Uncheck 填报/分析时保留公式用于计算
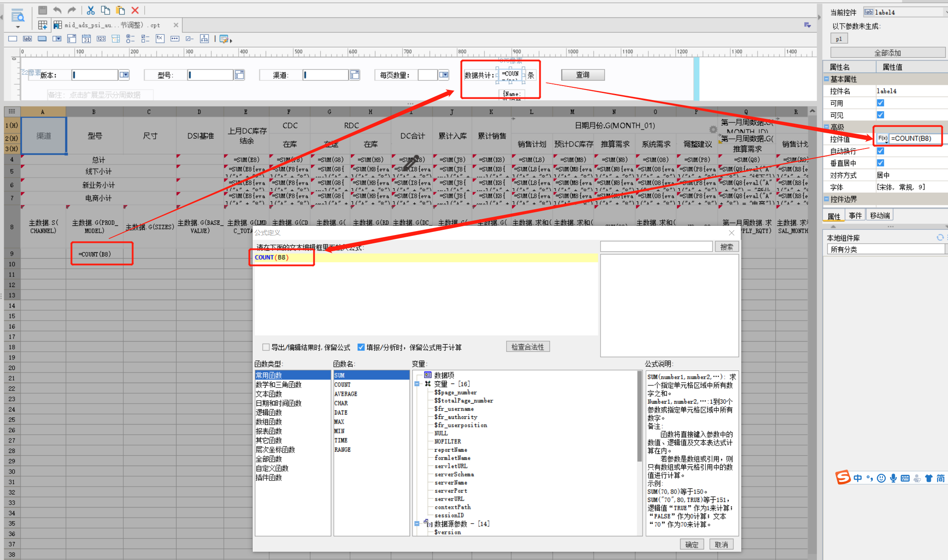 click(361, 347)
